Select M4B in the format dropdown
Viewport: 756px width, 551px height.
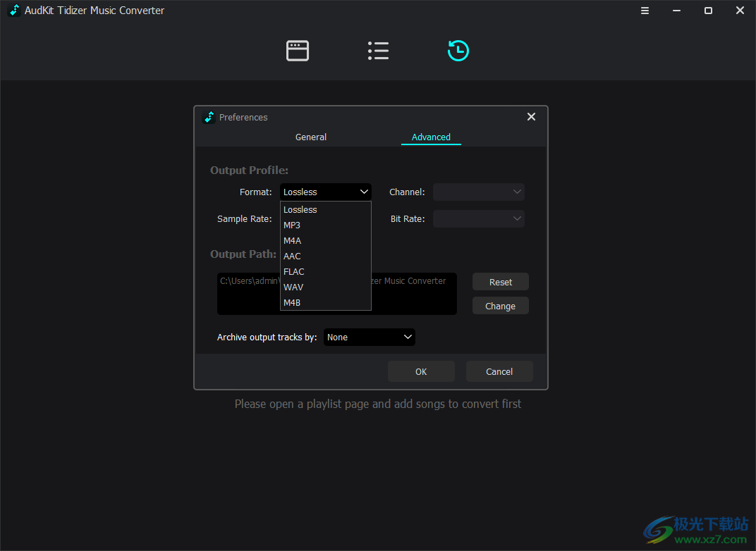292,302
